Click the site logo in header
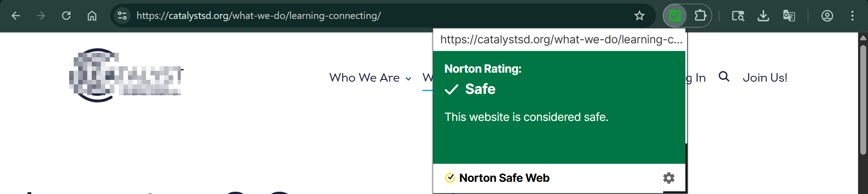Screen dimensions: 868x194 pyautogui.click(x=126, y=75)
